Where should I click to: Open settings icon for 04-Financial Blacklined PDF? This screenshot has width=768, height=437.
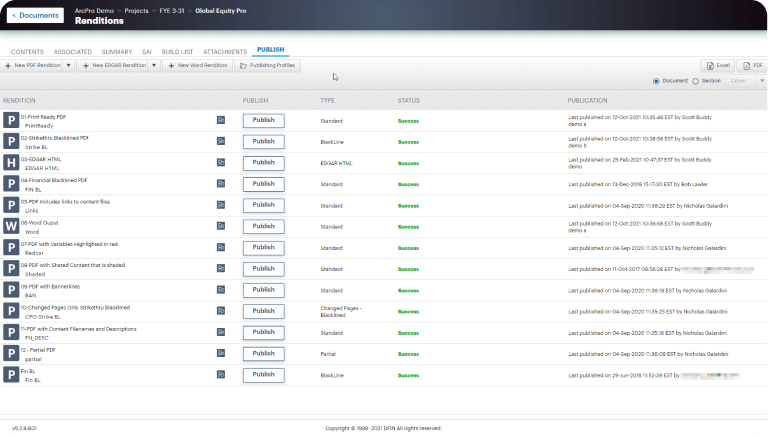coord(221,183)
